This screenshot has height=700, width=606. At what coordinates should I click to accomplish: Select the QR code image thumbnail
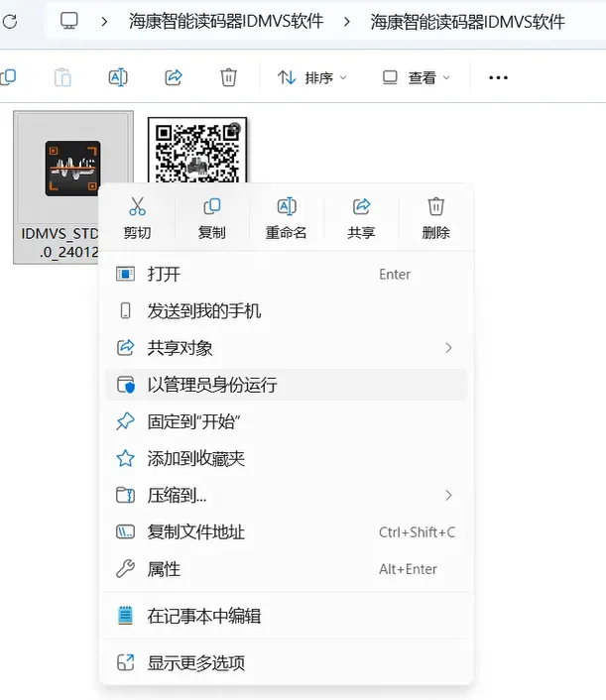[x=197, y=151]
